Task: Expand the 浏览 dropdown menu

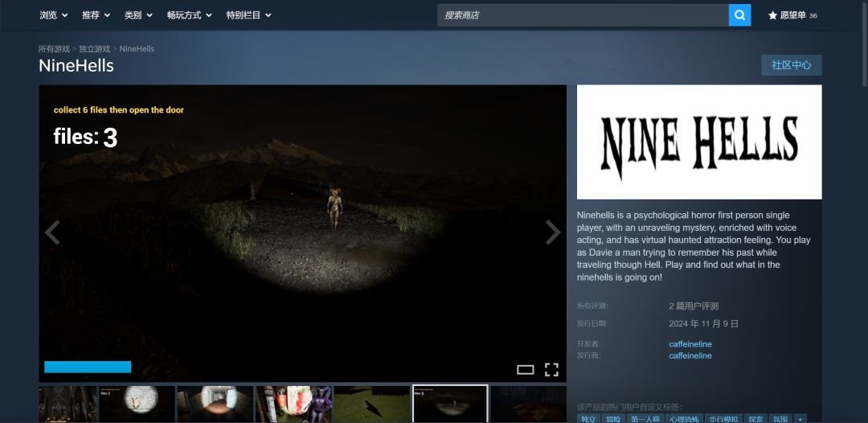Action: [54, 15]
